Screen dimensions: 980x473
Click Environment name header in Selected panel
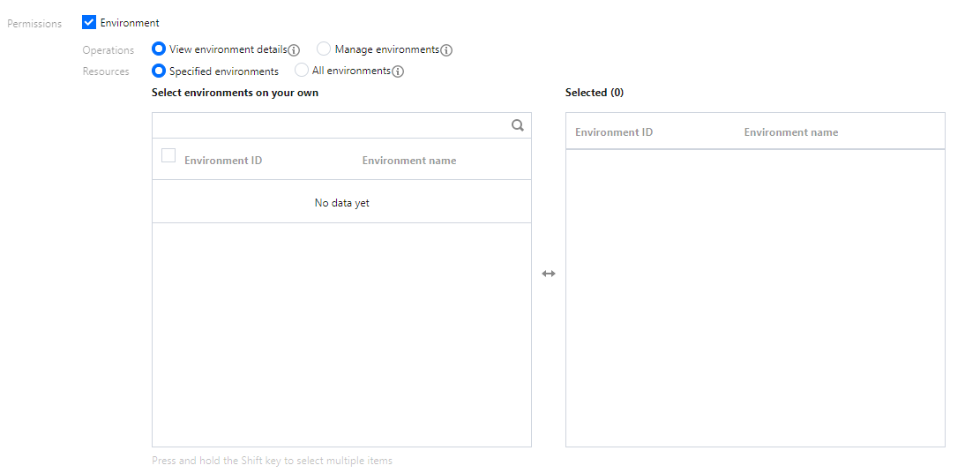[791, 132]
